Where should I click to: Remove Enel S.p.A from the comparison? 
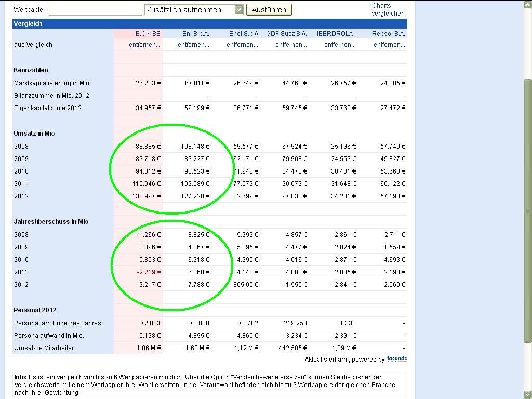tap(241, 45)
